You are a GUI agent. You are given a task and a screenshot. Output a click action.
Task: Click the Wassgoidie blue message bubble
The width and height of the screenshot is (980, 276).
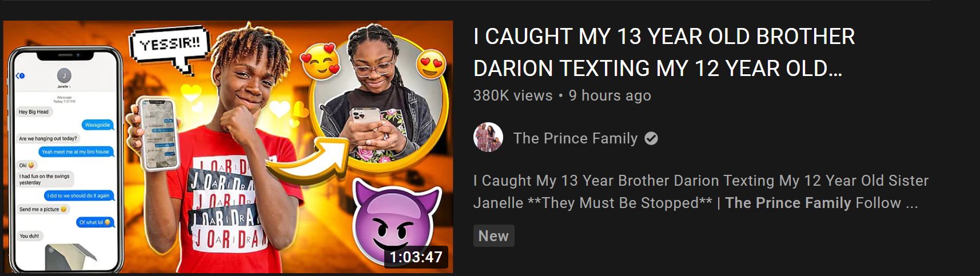coord(98,125)
